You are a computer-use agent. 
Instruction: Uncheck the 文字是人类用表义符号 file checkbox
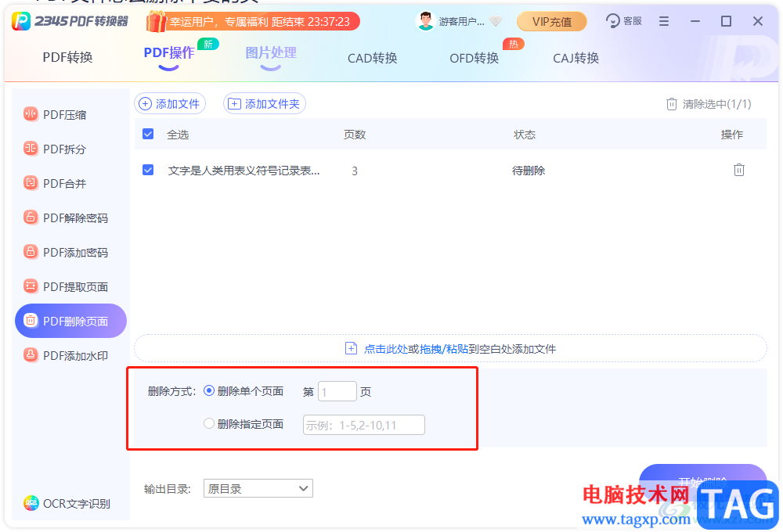[148, 171]
